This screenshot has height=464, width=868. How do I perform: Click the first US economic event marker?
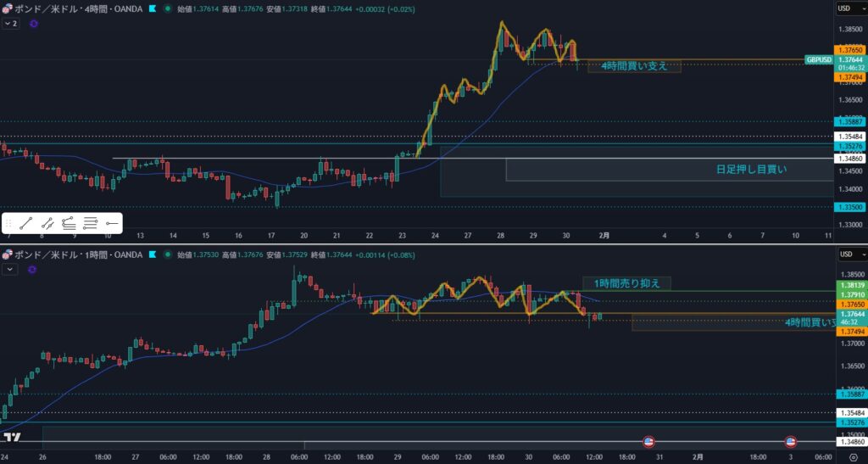point(648,442)
